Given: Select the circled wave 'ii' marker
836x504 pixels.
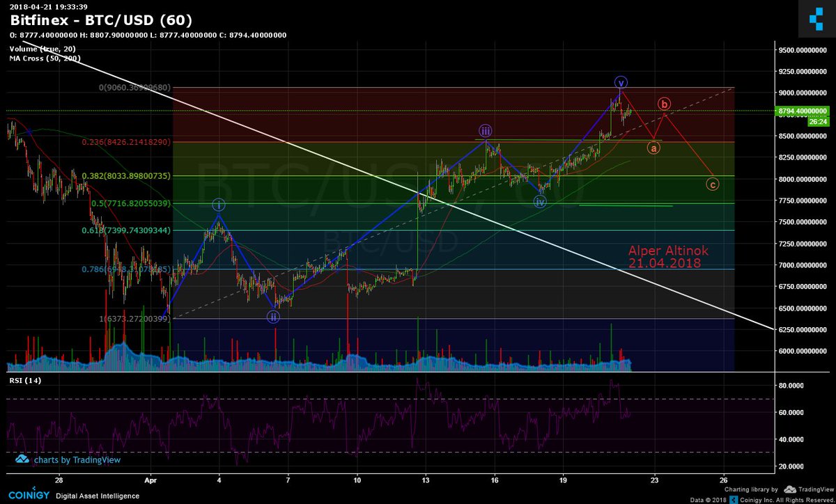Looking at the screenshot, I should [274, 317].
